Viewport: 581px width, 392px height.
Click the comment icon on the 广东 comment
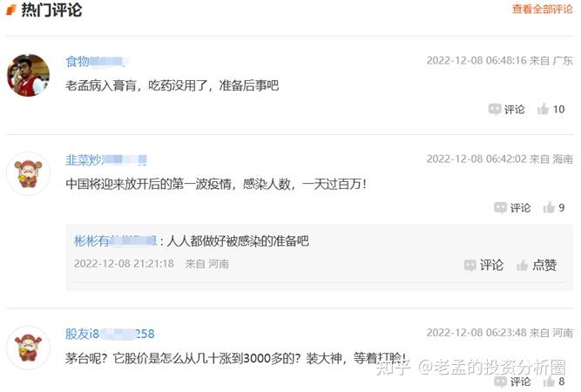495,109
